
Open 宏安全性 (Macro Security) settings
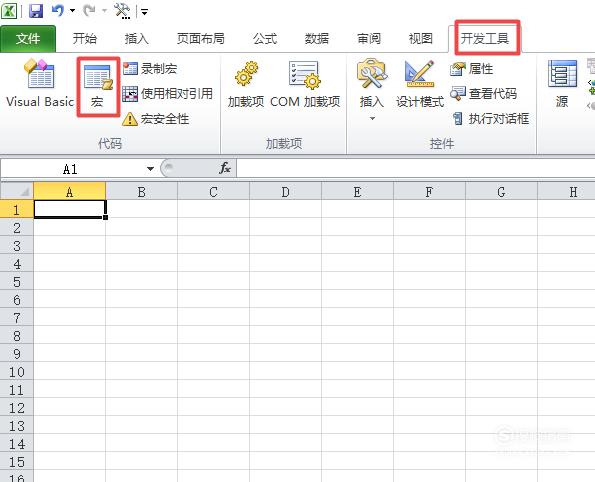[x=156, y=119]
